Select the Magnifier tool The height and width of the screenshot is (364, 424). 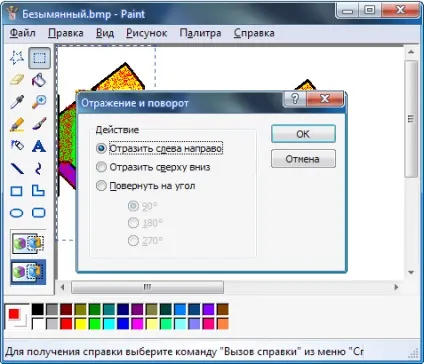pyautogui.click(x=39, y=102)
